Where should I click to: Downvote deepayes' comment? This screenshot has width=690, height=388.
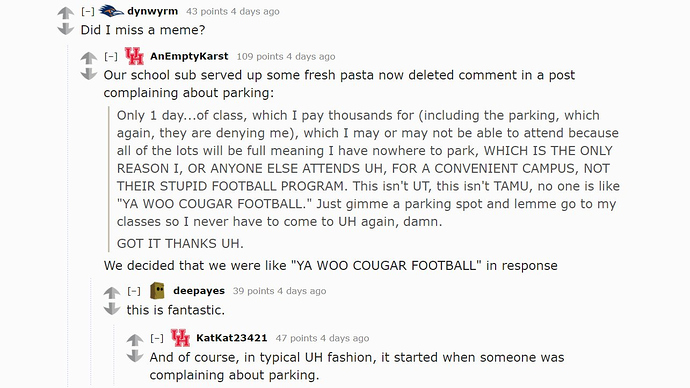pos(112,309)
